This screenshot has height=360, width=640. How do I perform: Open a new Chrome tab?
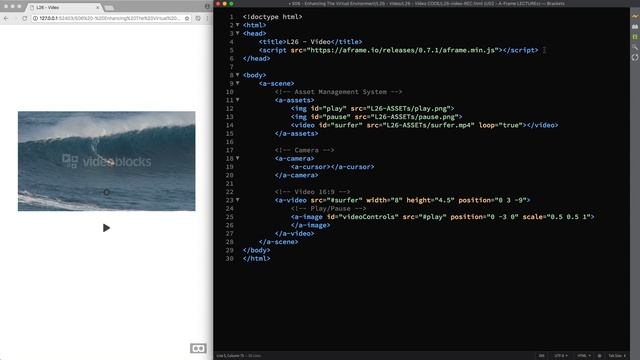coord(109,8)
